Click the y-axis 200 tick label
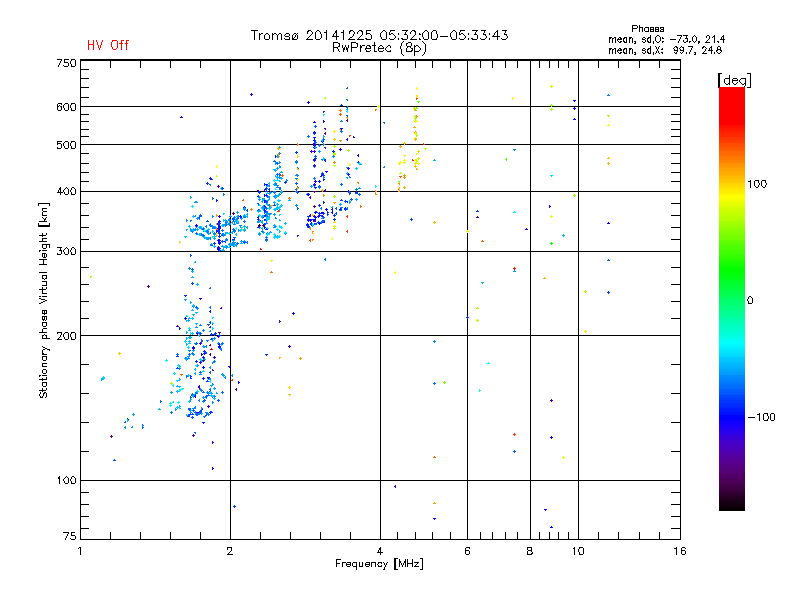Image resolution: width=800 pixels, height=600 pixels. point(66,336)
